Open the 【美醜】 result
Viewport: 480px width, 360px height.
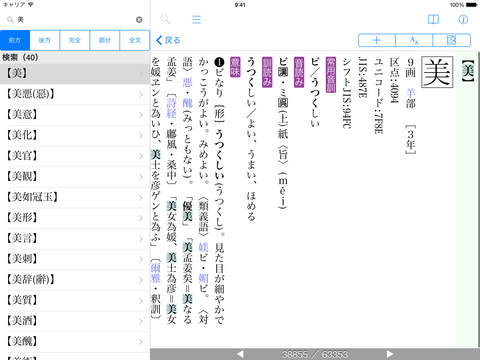[75, 341]
